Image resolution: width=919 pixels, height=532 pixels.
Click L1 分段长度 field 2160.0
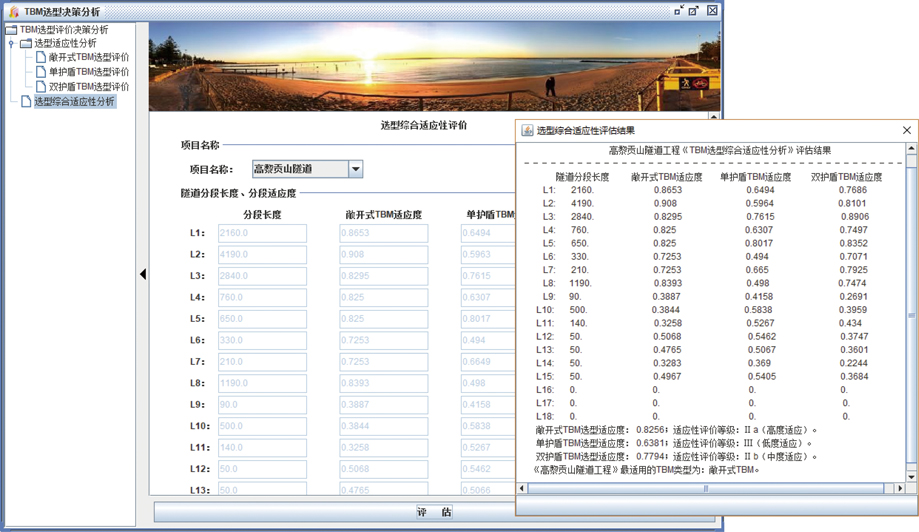[263, 233]
